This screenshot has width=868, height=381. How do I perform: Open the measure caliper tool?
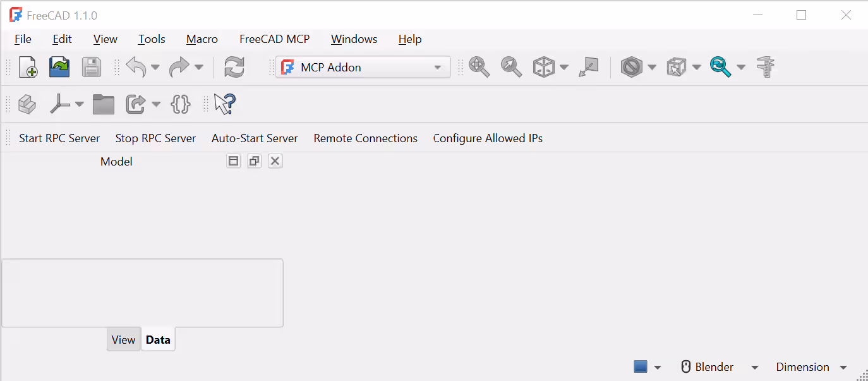pos(766,67)
